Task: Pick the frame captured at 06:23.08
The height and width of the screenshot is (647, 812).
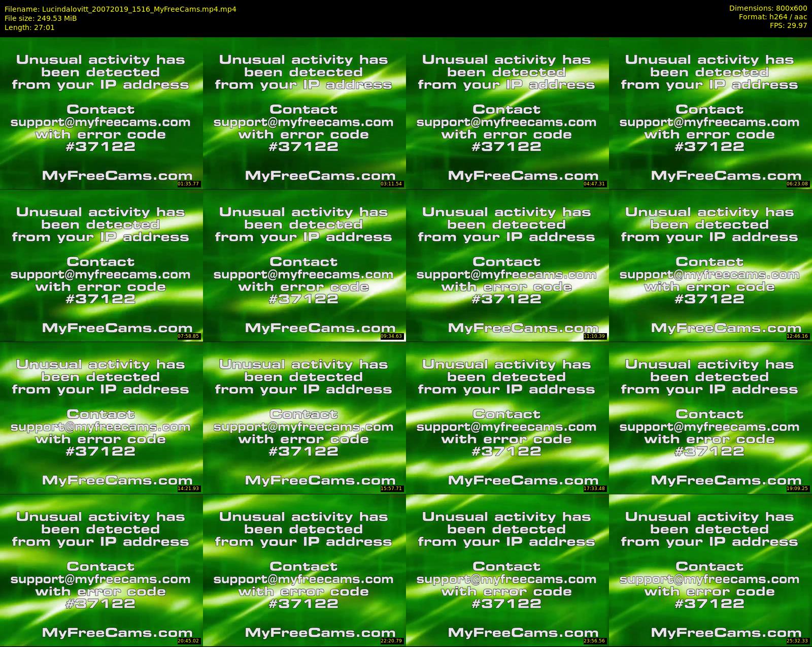Action: (x=710, y=113)
